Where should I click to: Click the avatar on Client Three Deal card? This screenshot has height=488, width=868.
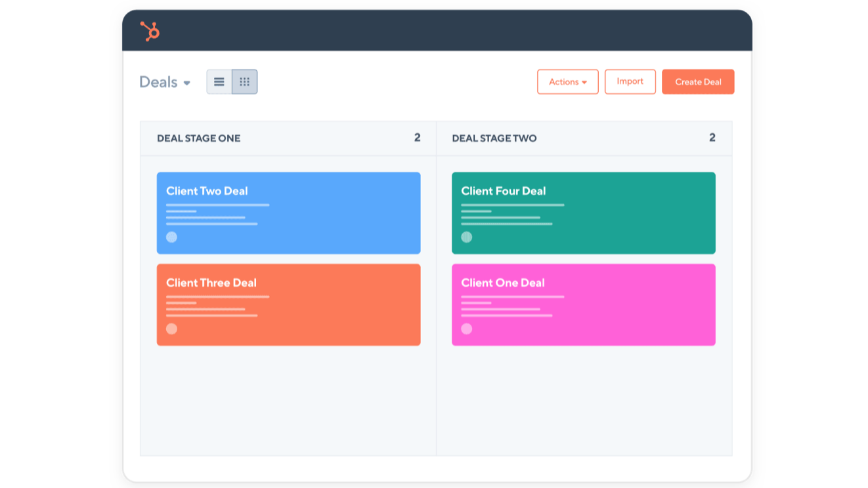(x=172, y=329)
